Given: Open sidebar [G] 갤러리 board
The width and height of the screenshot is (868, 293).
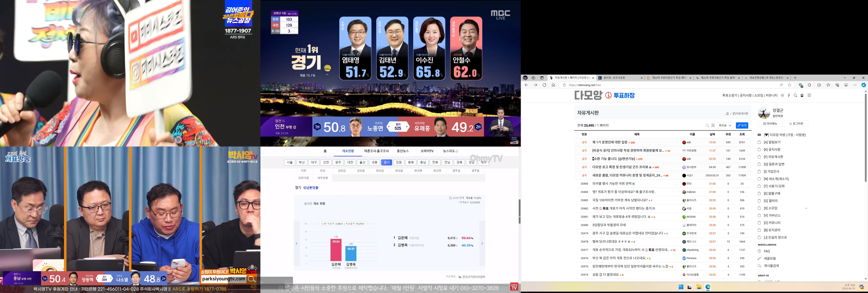Looking at the screenshot, I should (771, 201).
